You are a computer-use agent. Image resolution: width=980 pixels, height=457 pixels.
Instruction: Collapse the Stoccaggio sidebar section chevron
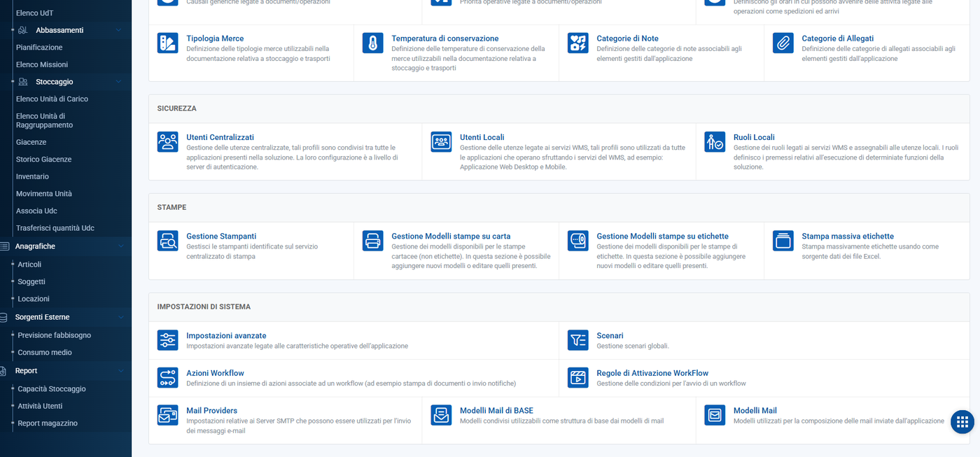tap(119, 82)
